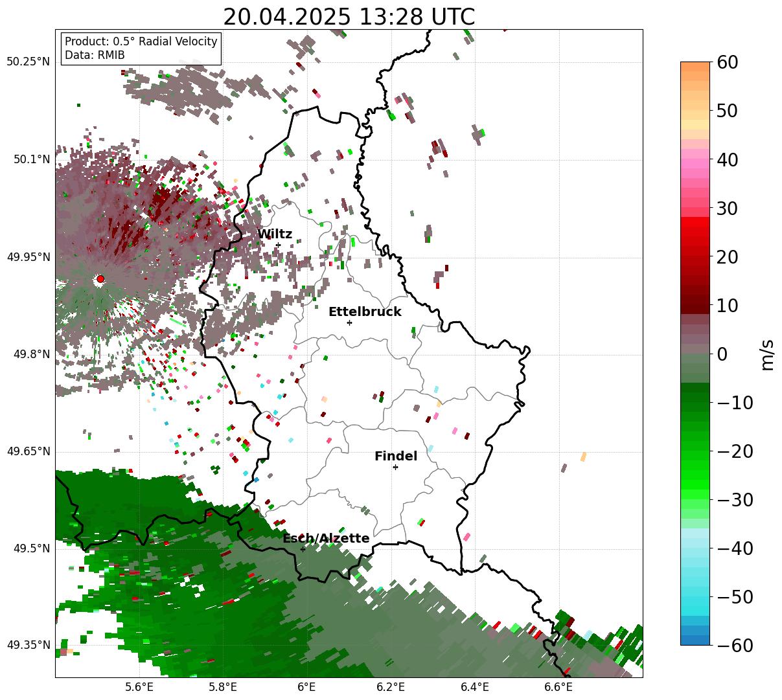Click the "Findel" city label

coord(396,457)
